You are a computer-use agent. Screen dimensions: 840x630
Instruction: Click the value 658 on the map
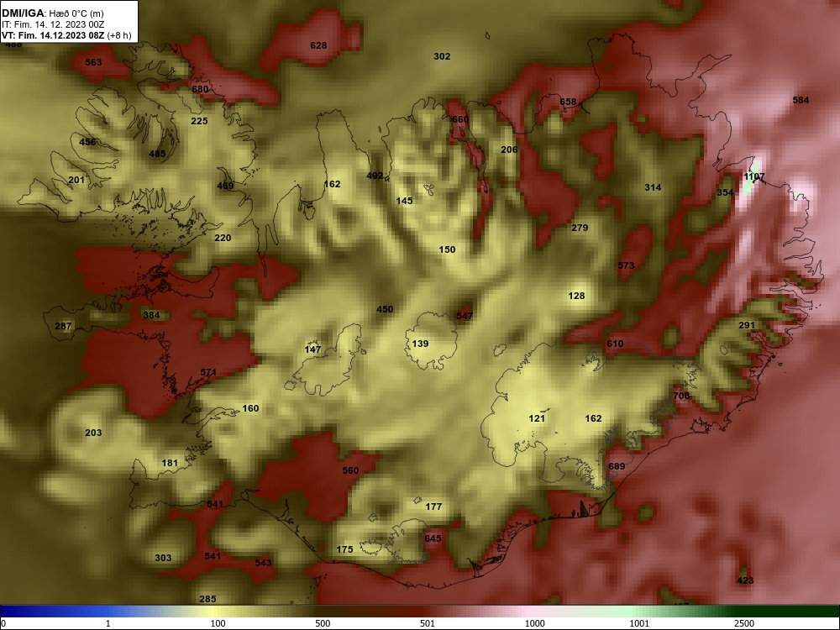568,102
